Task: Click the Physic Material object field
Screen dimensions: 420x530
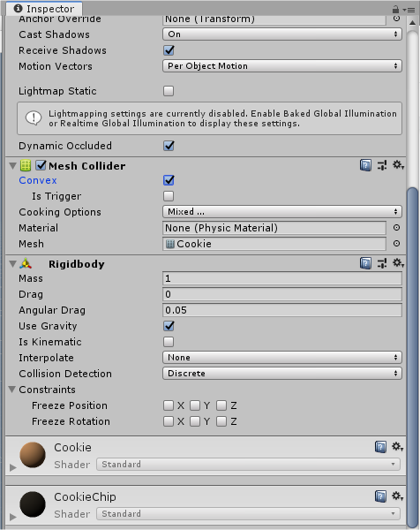Action: point(274,228)
